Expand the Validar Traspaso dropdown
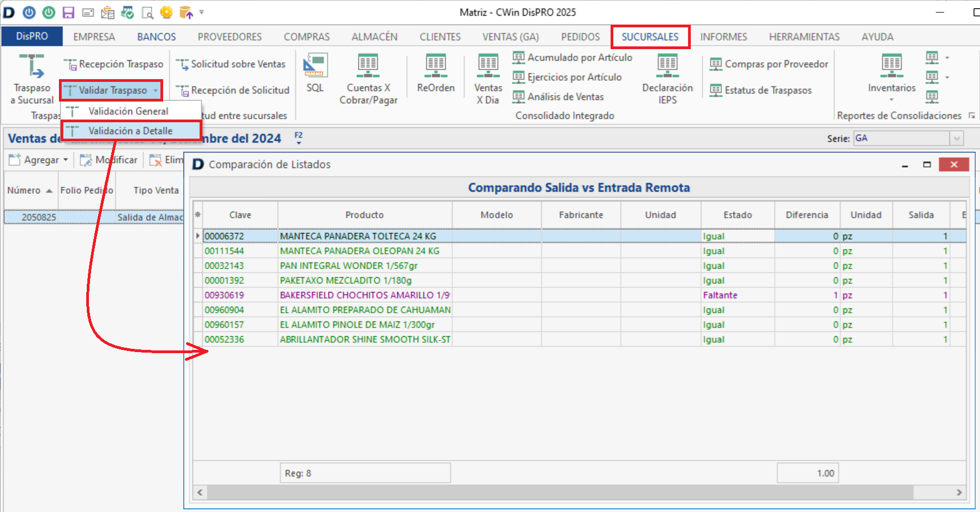 [x=156, y=90]
